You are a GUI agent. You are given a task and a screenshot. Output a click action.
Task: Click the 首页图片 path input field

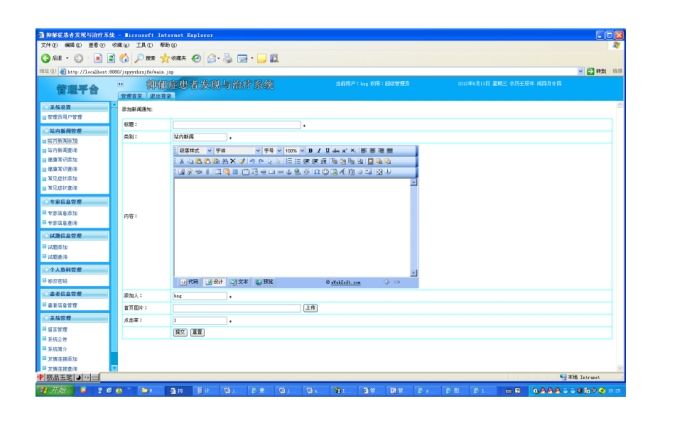pos(237,308)
